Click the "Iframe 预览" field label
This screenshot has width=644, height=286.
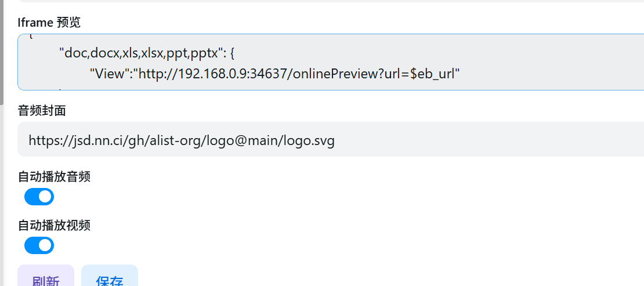pos(49,23)
